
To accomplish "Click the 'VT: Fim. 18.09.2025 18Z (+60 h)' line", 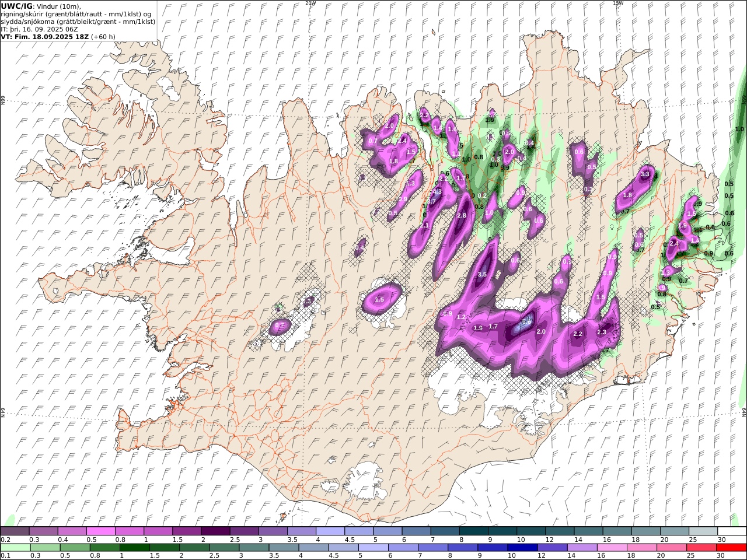I will click(58, 36).
